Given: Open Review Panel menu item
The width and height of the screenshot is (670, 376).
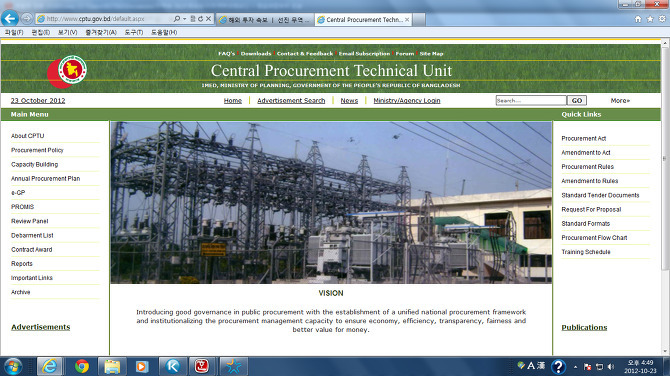Looking at the screenshot, I should (x=29, y=221).
